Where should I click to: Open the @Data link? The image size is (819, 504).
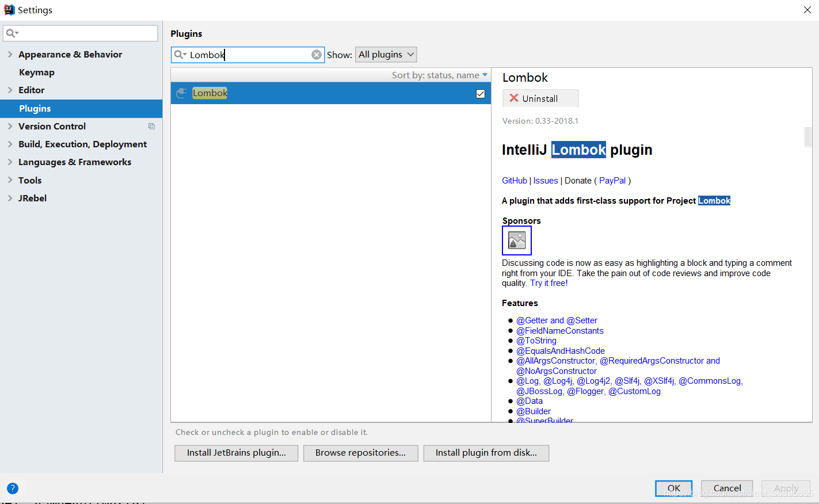pyautogui.click(x=530, y=401)
